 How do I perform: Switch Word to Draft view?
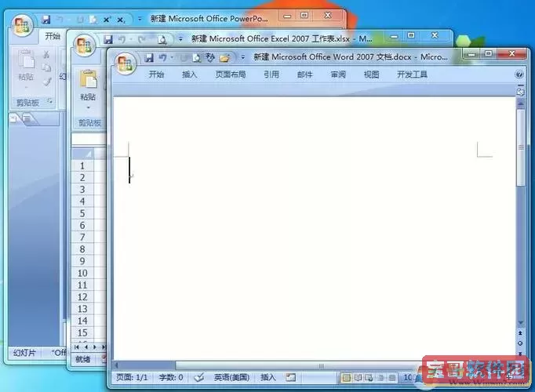(392, 378)
